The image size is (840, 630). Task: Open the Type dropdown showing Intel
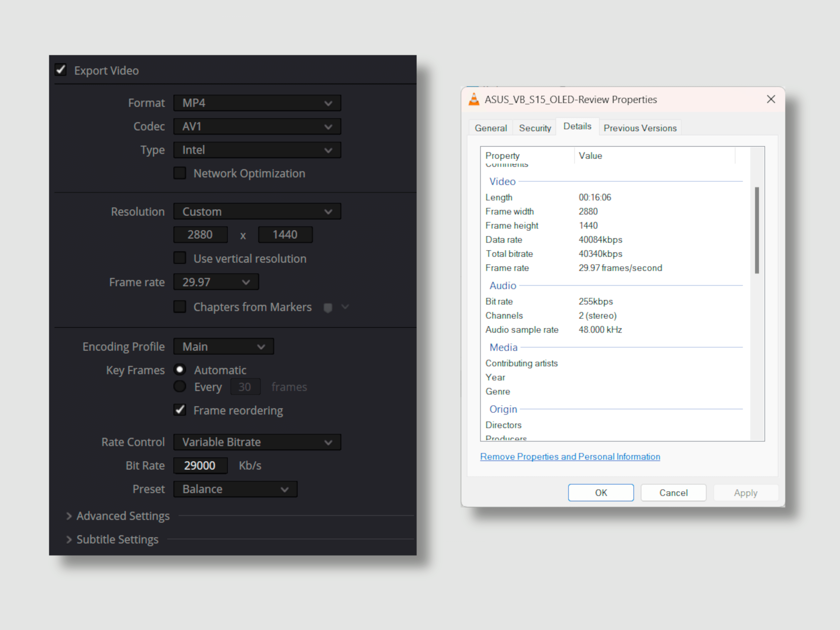click(x=257, y=150)
